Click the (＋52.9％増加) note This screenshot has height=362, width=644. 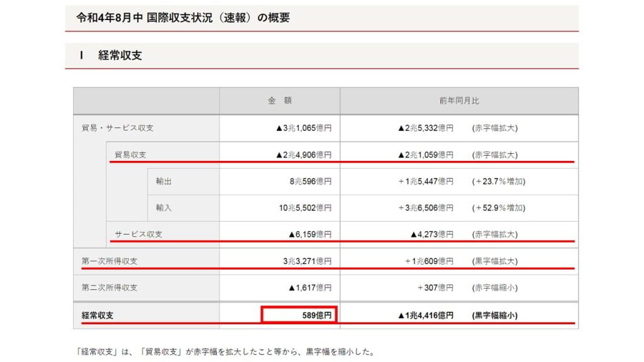click(x=498, y=207)
